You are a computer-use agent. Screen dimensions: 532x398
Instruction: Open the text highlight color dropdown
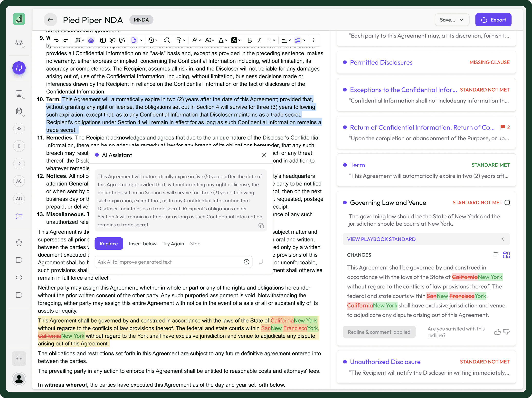tap(239, 40)
